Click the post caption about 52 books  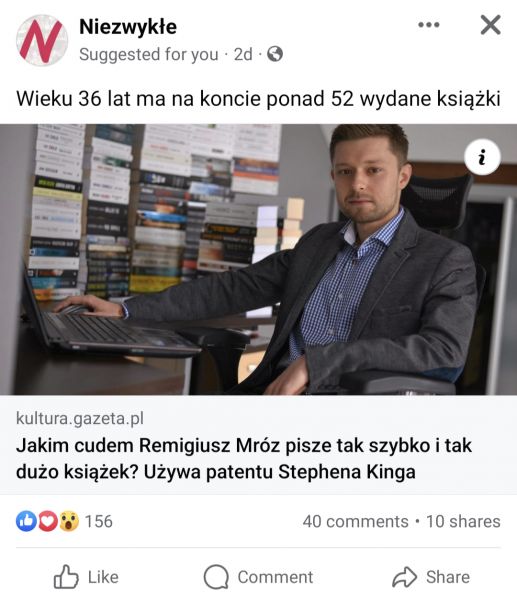pos(258,99)
